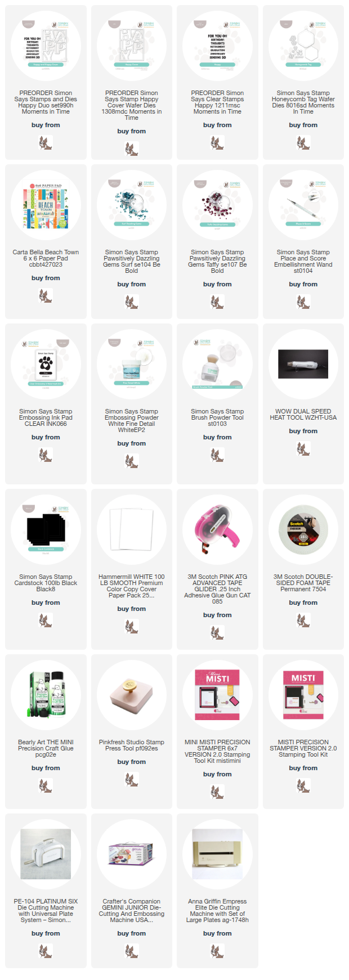Click store icon under Anna Griffin Empress Elite
The image size is (349, 980).
(x=217, y=951)
